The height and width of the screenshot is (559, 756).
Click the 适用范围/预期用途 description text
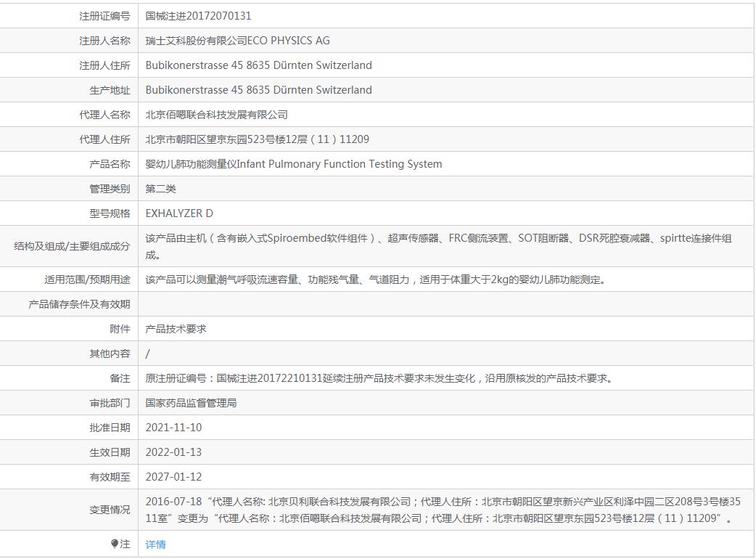(x=375, y=279)
